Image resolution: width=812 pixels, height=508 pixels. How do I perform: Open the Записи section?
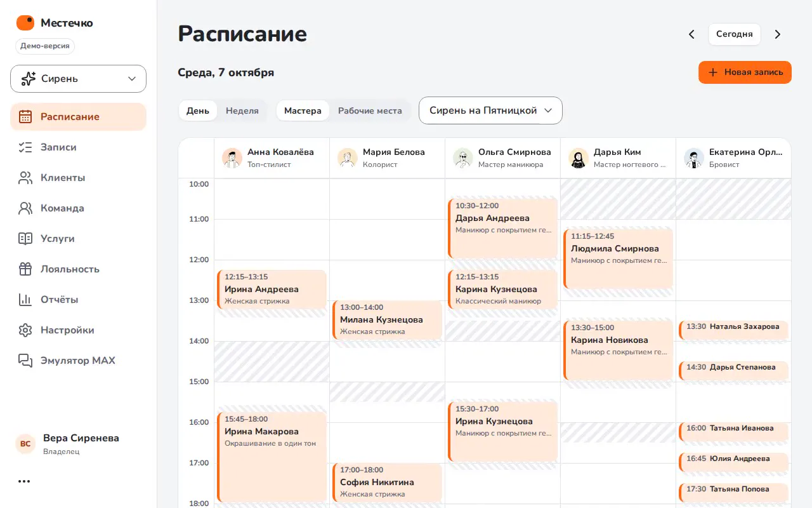pos(79,147)
